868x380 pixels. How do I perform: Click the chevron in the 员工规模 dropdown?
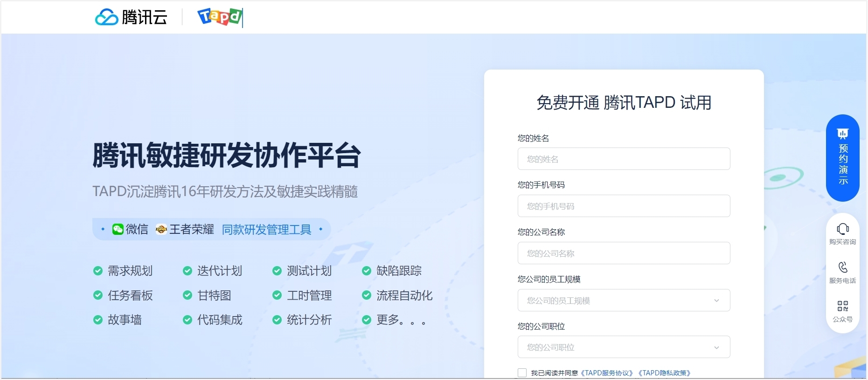[716, 301]
